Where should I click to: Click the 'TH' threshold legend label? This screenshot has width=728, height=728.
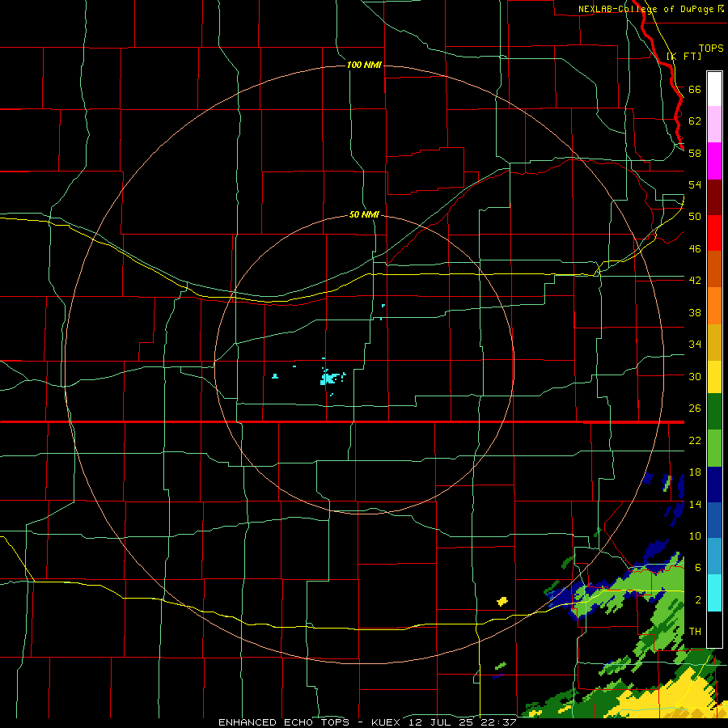(695, 631)
